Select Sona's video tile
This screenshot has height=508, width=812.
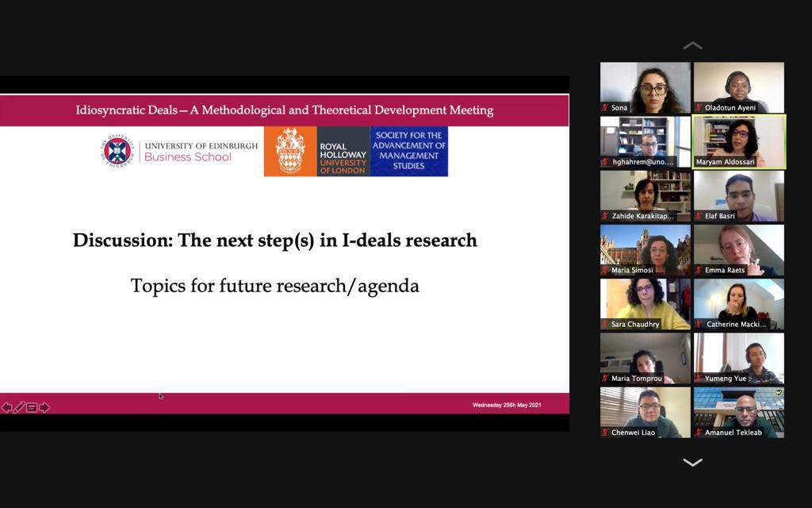(645, 87)
